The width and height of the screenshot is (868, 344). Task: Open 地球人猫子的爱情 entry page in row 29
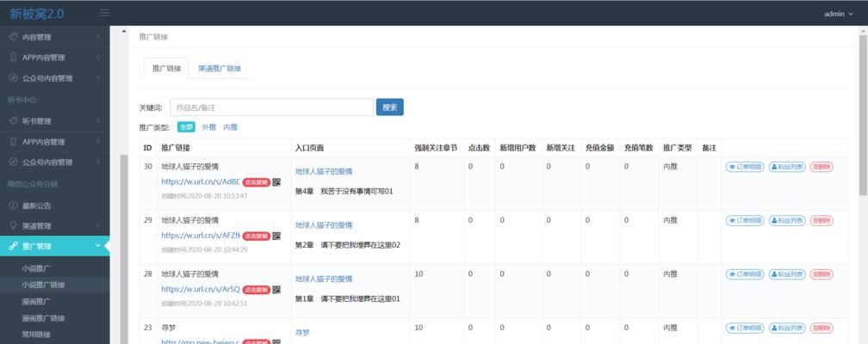[x=324, y=225]
